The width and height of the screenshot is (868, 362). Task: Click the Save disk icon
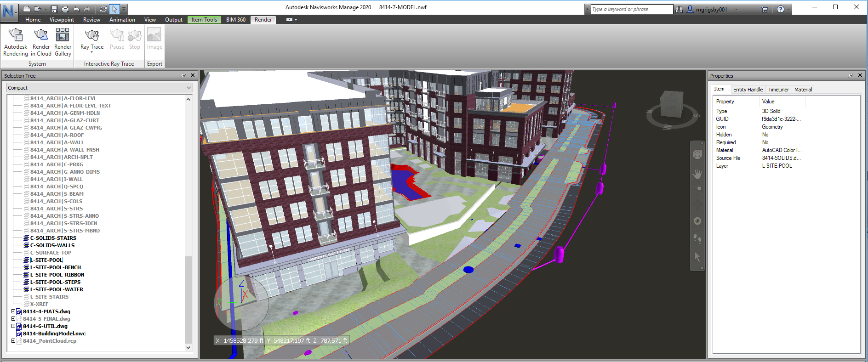pos(54,9)
